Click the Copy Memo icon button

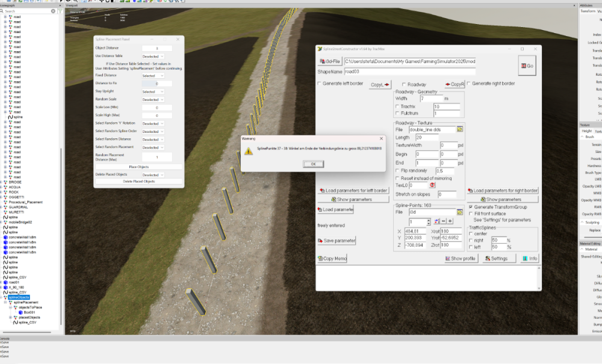[331, 258]
